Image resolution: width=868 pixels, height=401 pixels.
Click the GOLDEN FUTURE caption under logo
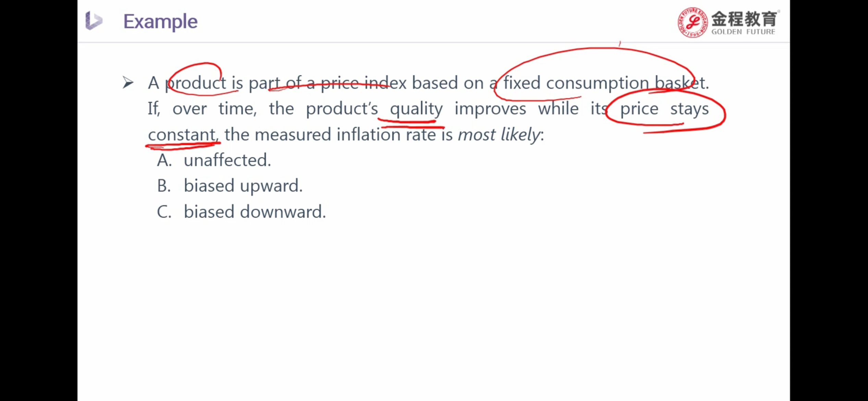743,32
